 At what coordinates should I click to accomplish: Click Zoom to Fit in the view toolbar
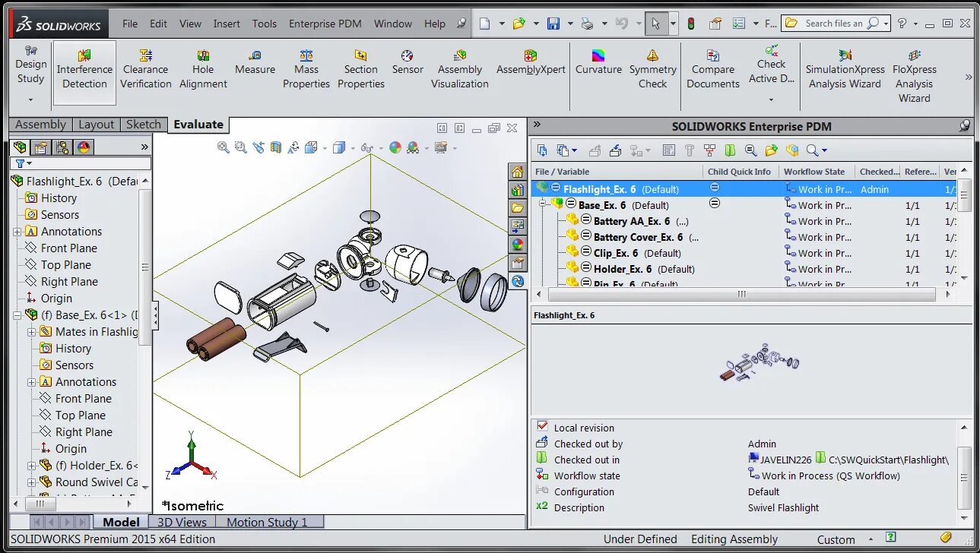click(223, 147)
